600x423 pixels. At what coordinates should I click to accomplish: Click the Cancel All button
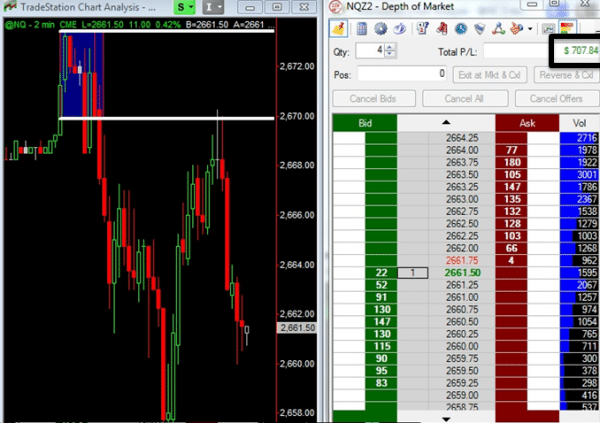tap(463, 98)
